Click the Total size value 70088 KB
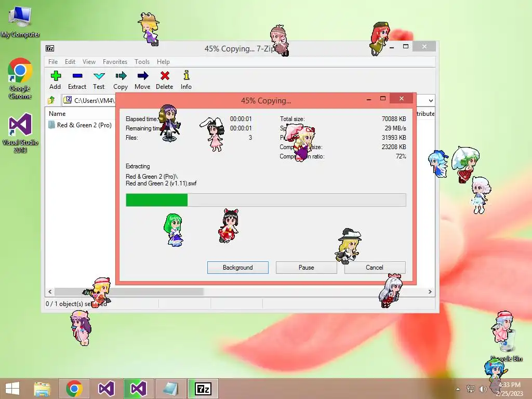The height and width of the screenshot is (399, 532). [394, 119]
